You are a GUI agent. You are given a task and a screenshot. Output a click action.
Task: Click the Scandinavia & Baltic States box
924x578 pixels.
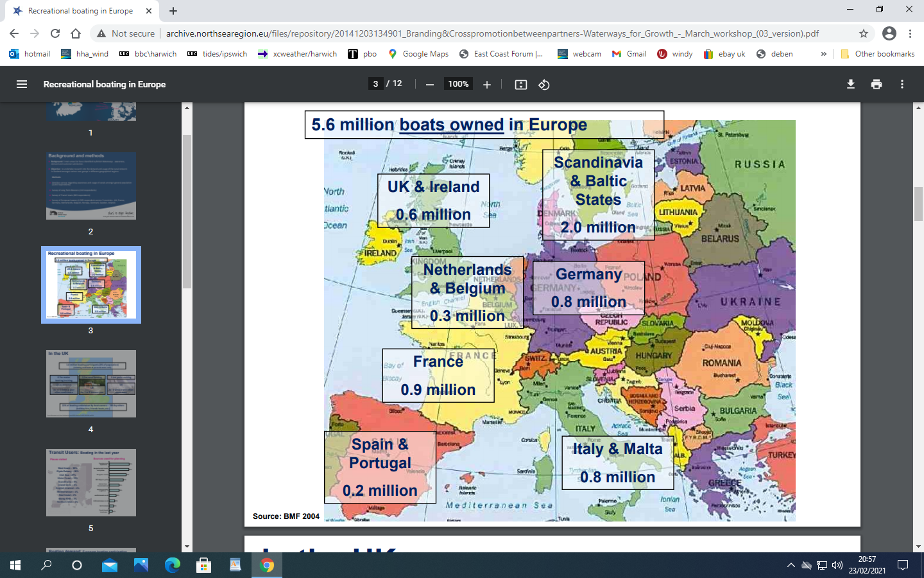[598, 195]
